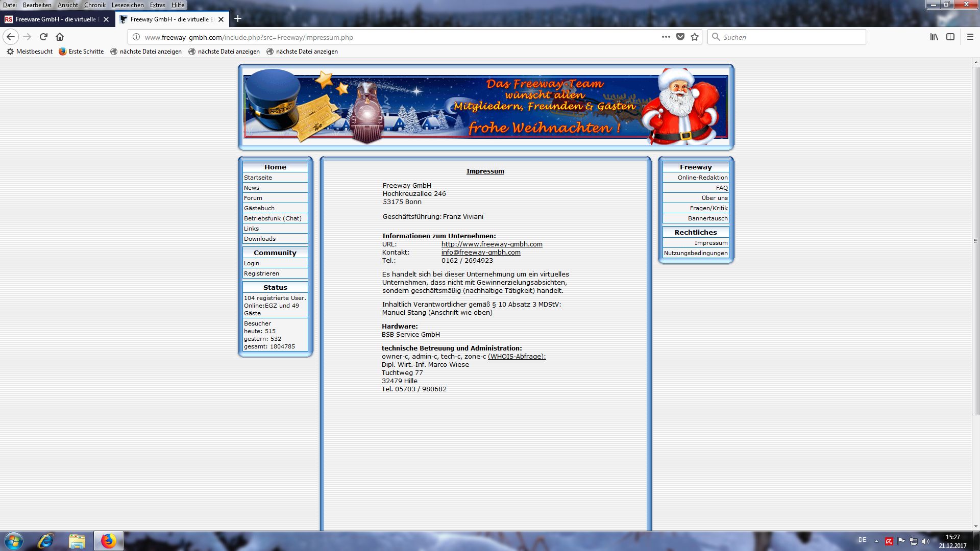Click the WHOIS-Abfrage link

(517, 357)
